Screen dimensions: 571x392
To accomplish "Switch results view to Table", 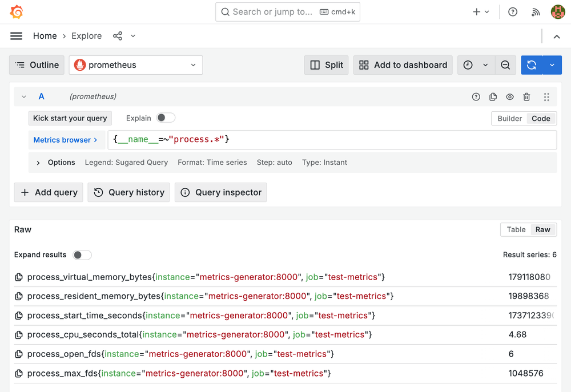I will tap(516, 230).
